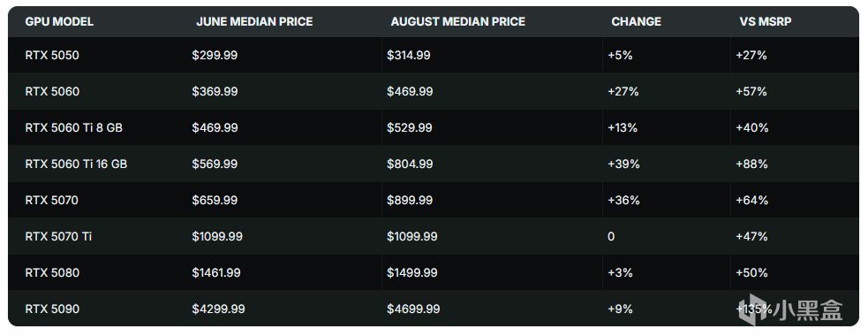Click the GPU MODEL column header

click(59, 21)
